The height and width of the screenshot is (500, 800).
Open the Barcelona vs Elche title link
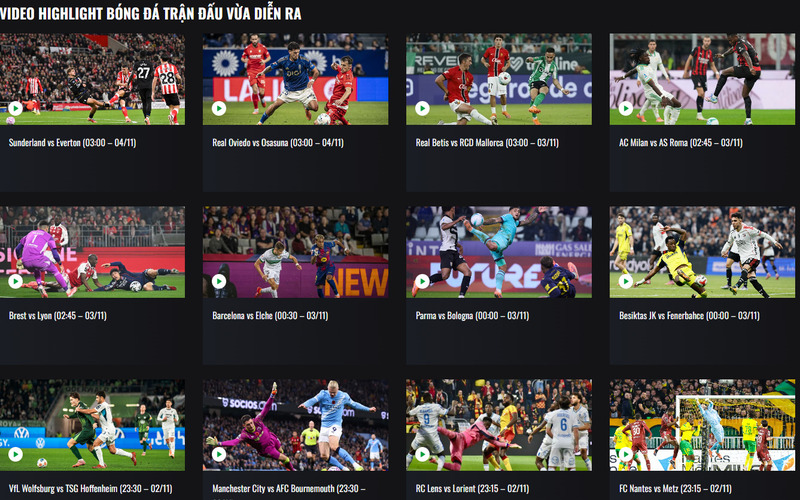[x=270, y=316]
